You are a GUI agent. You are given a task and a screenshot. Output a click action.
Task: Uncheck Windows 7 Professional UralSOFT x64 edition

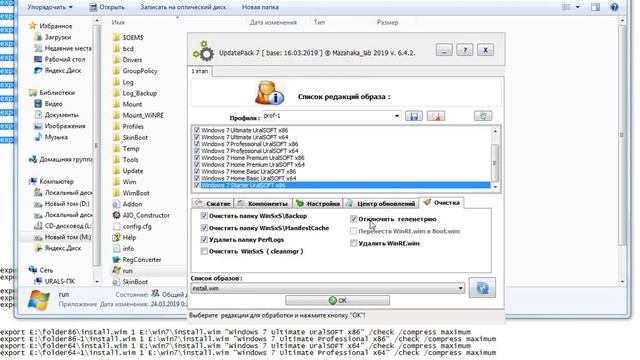click(x=197, y=151)
